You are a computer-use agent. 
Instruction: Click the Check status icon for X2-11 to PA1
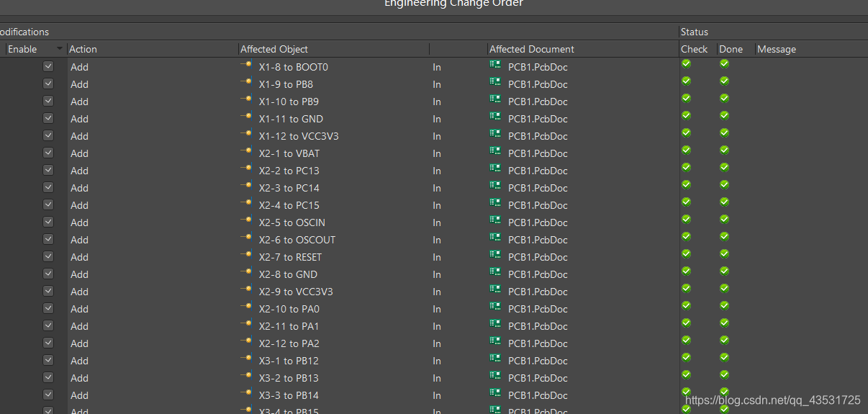tap(686, 323)
